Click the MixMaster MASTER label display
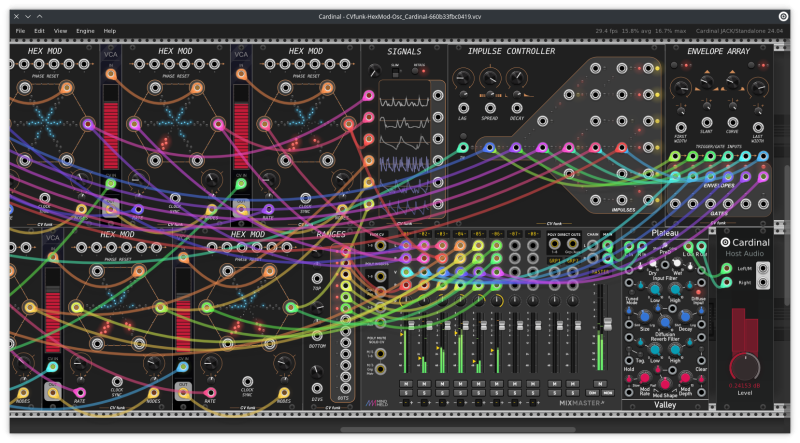Image resolution: width=800 pixels, height=443 pixels. click(600, 272)
